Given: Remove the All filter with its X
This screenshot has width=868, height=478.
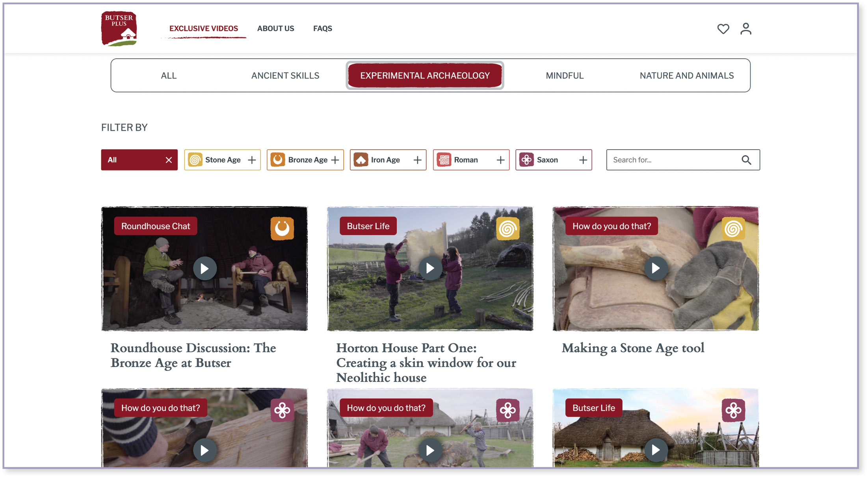Looking at the screenshot, I should 169,160.
